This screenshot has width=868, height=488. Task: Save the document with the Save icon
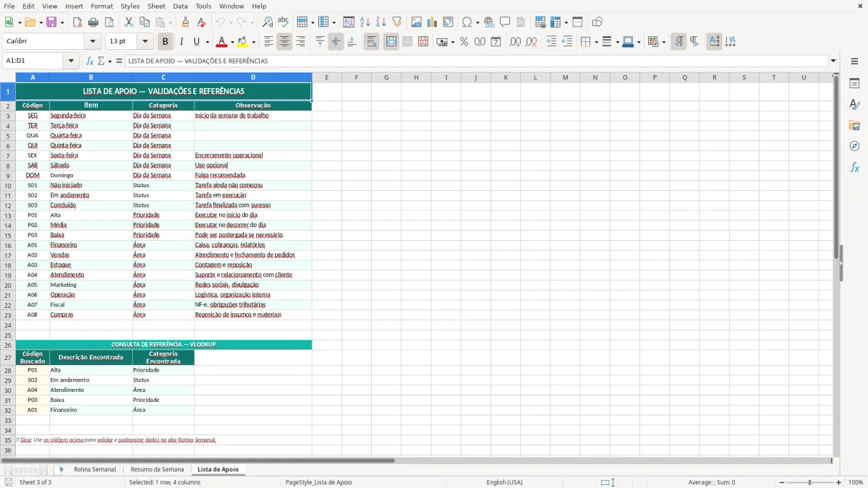point(51,22)
